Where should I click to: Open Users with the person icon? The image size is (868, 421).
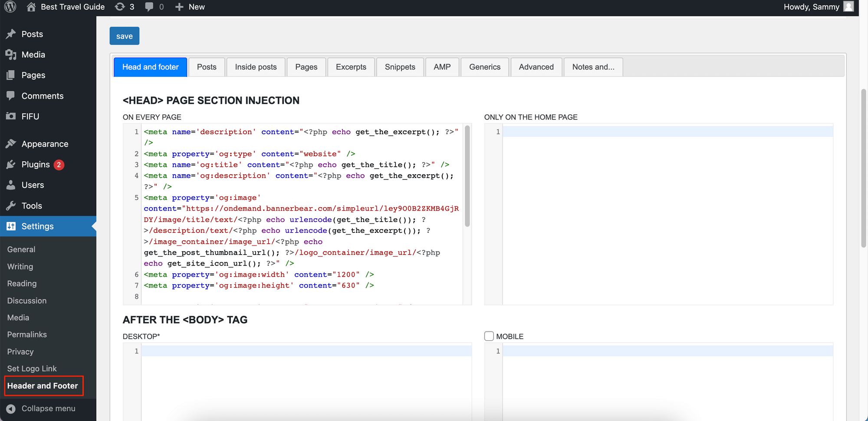click(11, 185)
